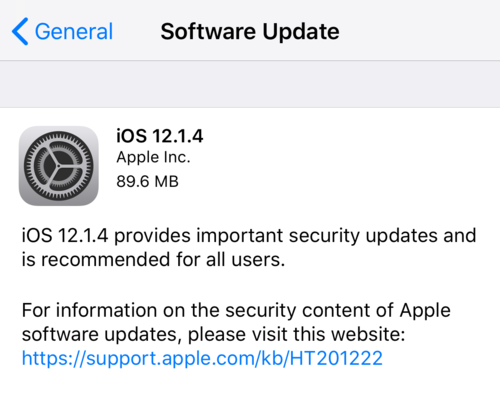The height and width of the screenshot is (395, 500).
Task: Click the word "Software" in the title
Action: (x=208, y=32)
